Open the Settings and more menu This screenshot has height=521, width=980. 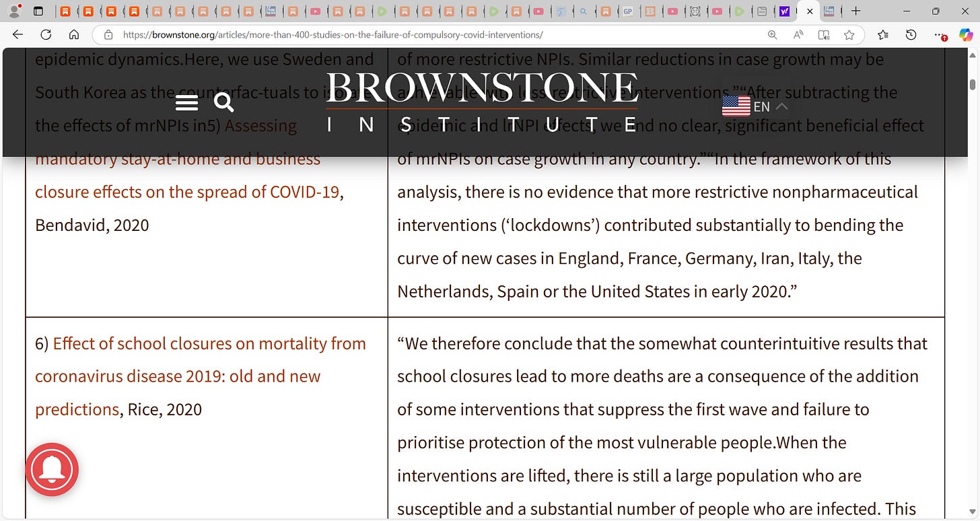coord(939,35)
